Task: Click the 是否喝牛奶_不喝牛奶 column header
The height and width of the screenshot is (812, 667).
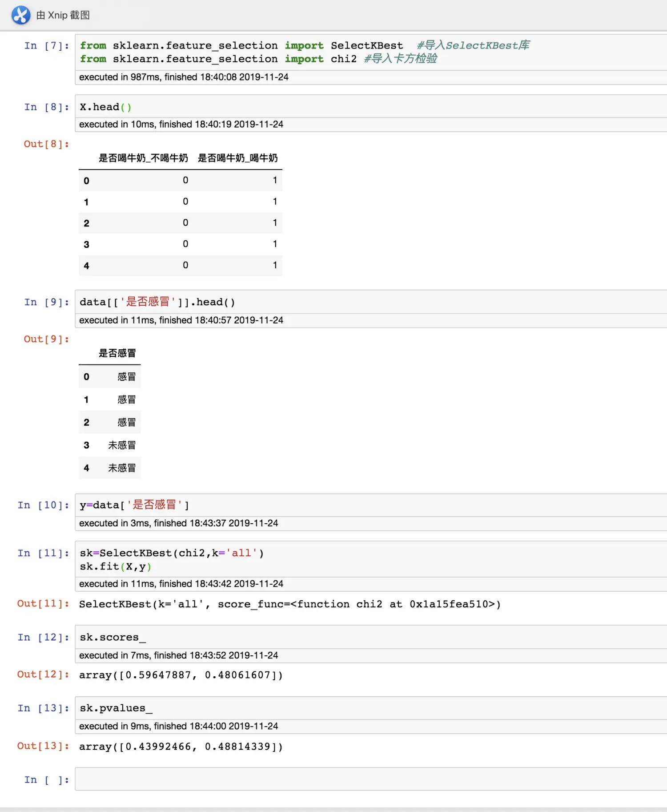Action: pyautogui.click(x=143, y=158)
